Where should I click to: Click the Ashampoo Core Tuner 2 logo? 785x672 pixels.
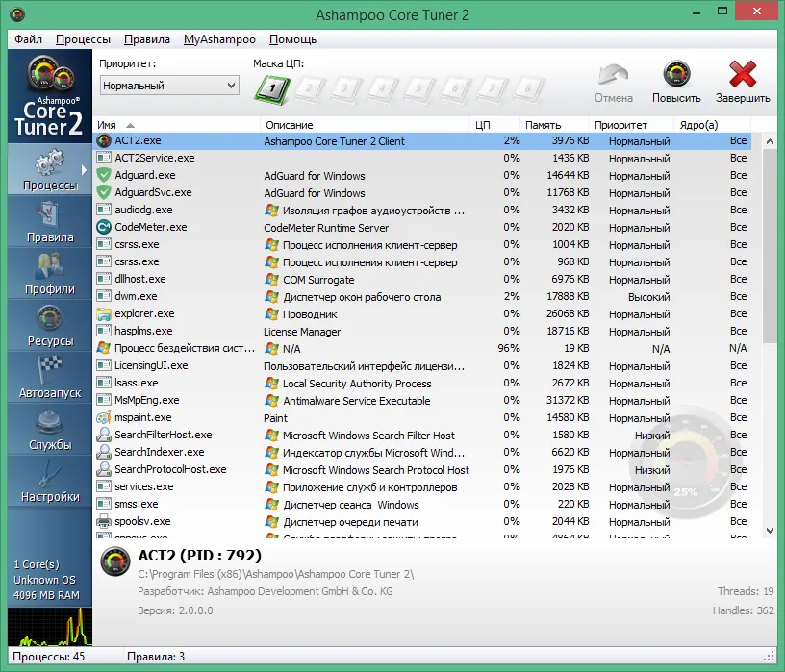pos(50,95)
